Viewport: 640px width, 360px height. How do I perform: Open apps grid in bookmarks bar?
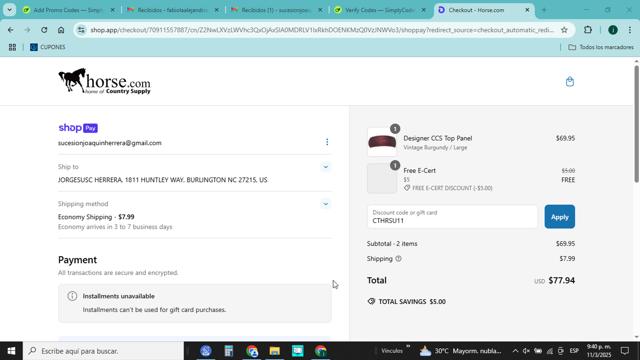(12, 47)
